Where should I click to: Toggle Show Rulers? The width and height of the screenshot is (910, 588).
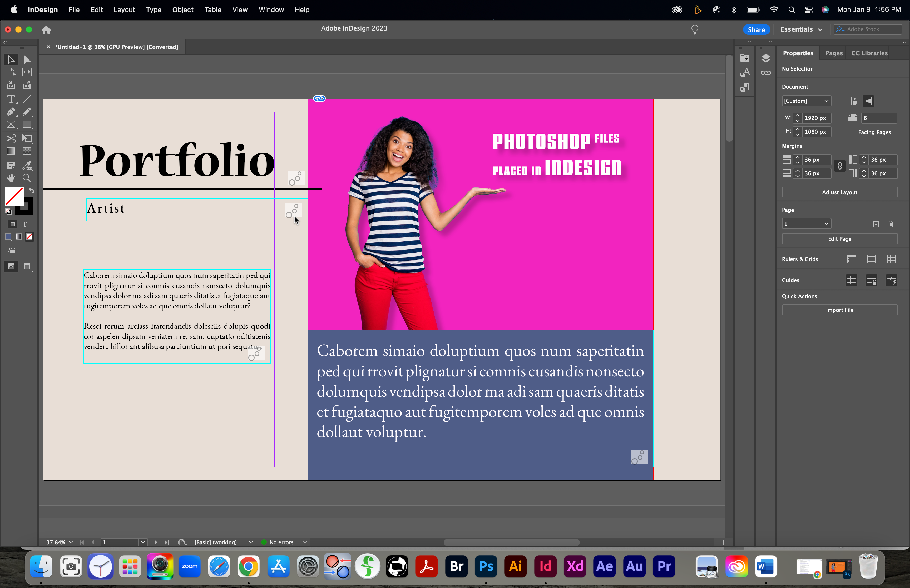851,259
